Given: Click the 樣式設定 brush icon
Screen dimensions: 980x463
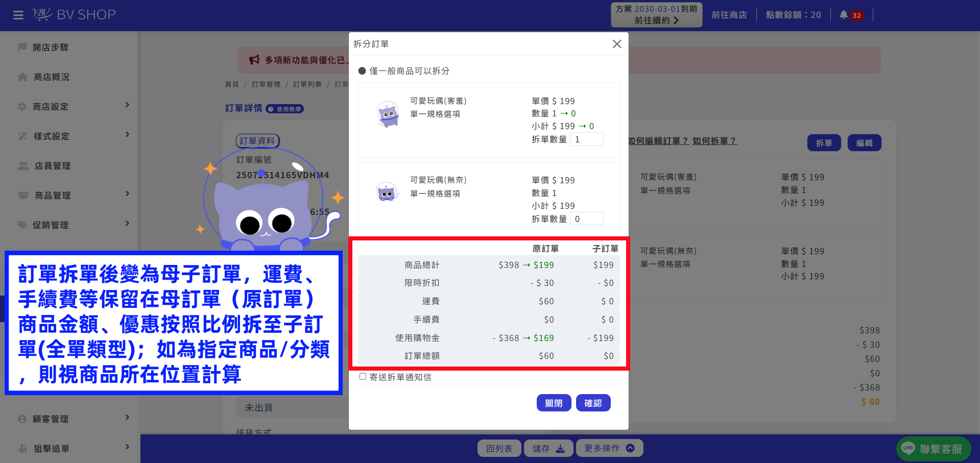Looking at the screenshot, I should pyautogui.click(x=22, y=136).
